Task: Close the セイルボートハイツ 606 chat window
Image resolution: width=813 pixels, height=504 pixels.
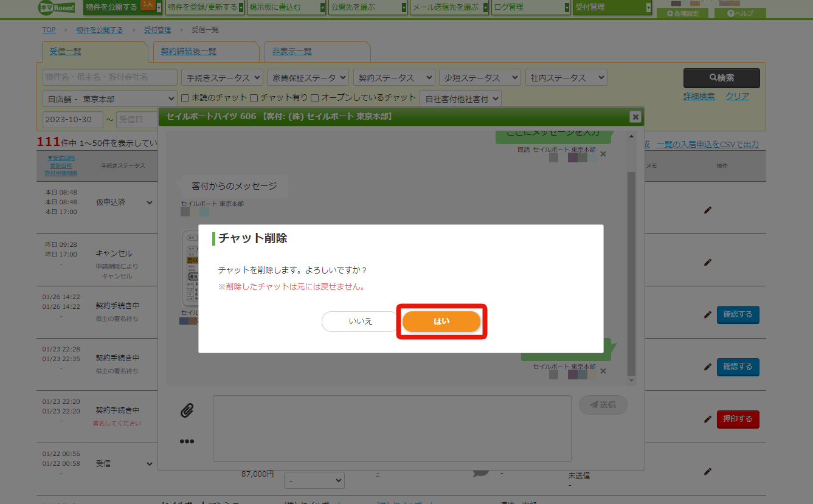Action: point(635,117)
